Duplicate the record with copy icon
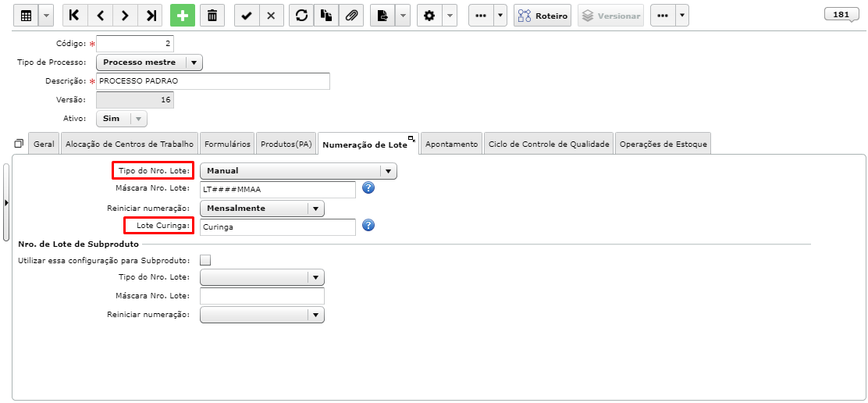 pyautogui.click(x=326, y=16)
